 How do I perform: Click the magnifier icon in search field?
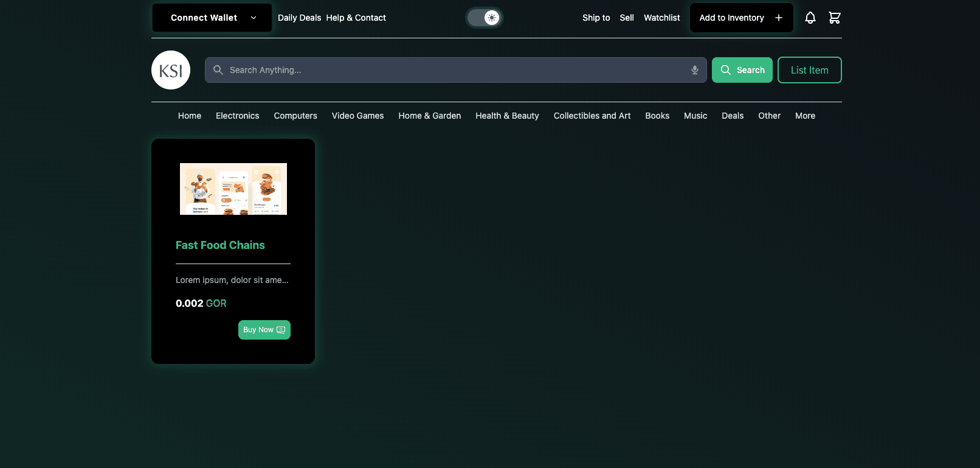coord(218,70)
